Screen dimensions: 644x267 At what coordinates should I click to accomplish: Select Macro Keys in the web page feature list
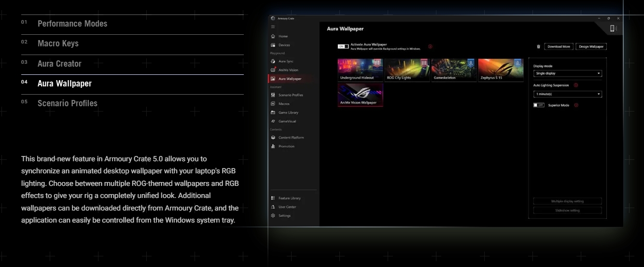pos(58,43)
